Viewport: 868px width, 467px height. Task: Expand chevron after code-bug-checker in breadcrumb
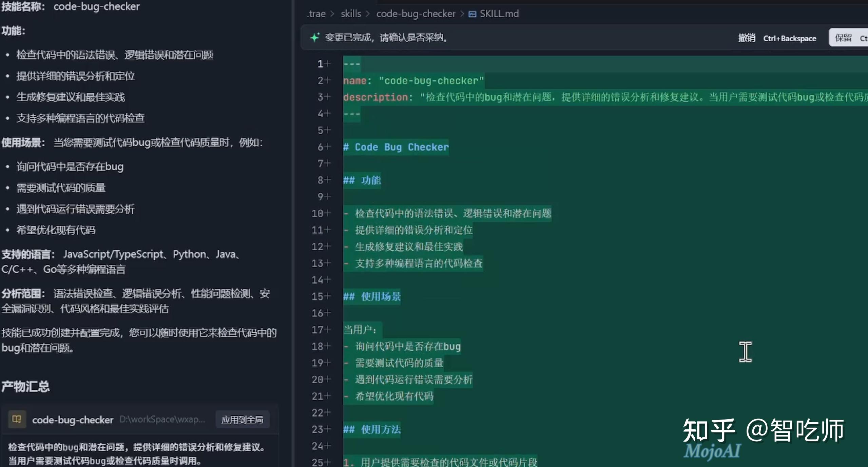pos(462,14)
